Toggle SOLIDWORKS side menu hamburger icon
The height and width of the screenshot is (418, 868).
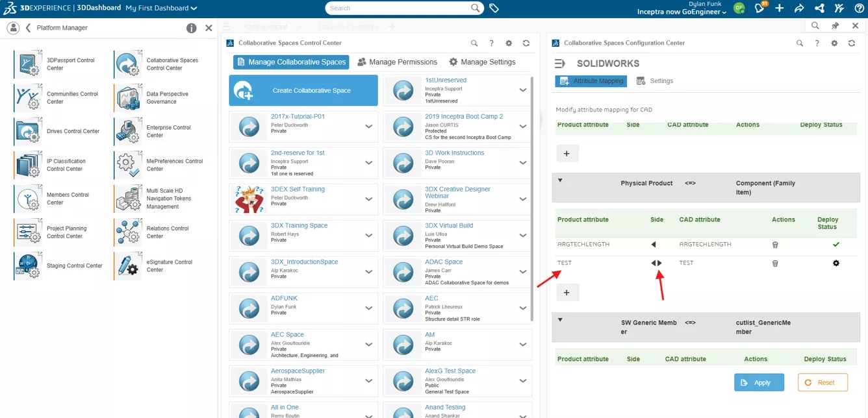coord(560,64)
